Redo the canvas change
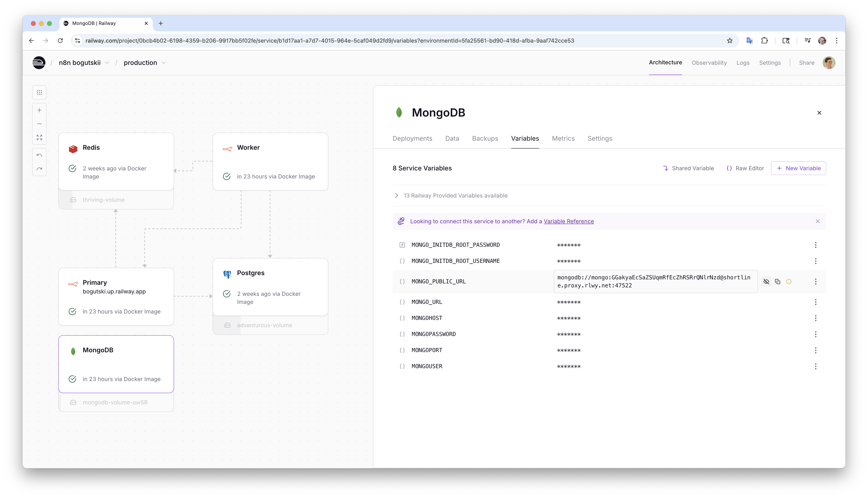This screenshot has width=868, height=498. coord(39,169)
